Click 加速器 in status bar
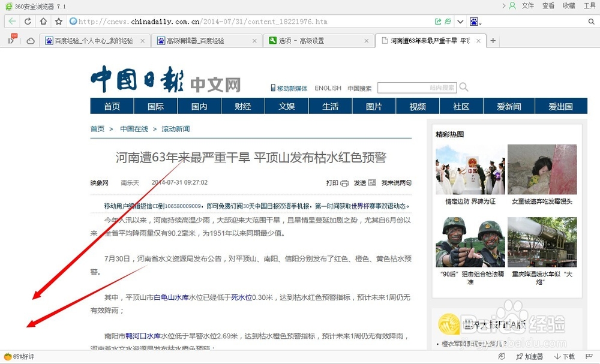The image size is (600, 364). coord(530,356)
